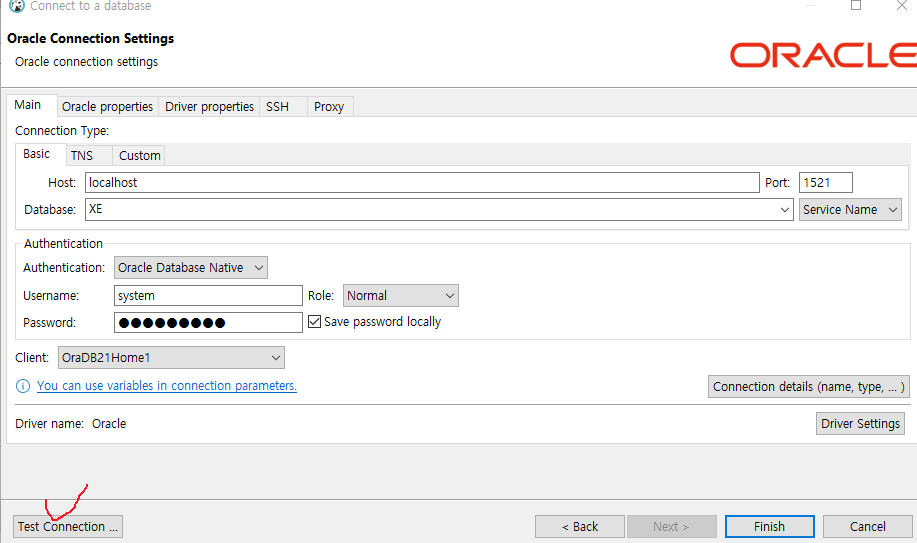Open the Service Name type dropdown
This screenshot has width=917, height=543.
[x=850, y=209]
